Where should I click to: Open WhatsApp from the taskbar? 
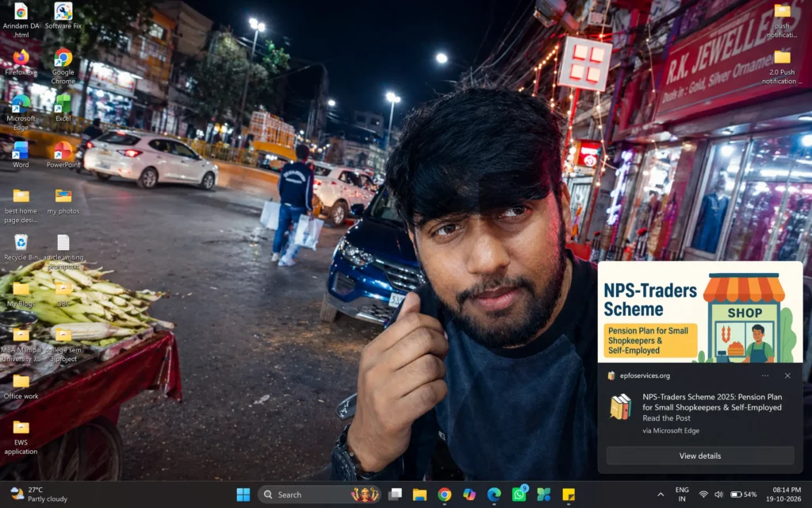coord(519,495)
